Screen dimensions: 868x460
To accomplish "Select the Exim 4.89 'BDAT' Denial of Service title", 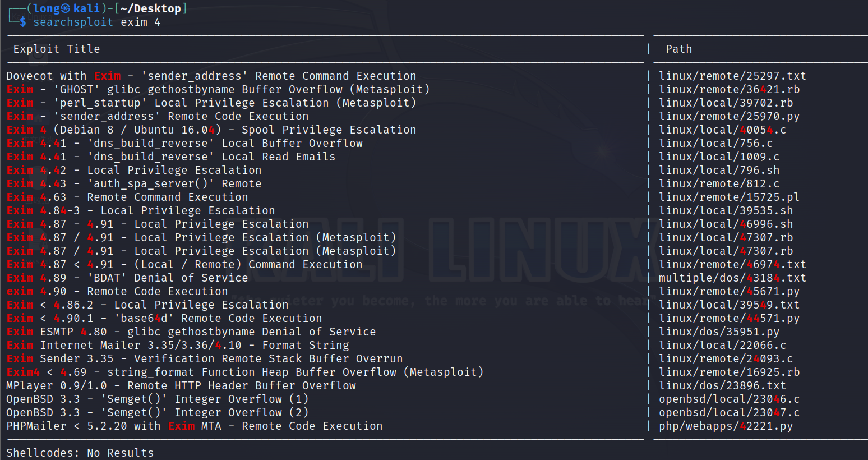I will pos(127,278).
